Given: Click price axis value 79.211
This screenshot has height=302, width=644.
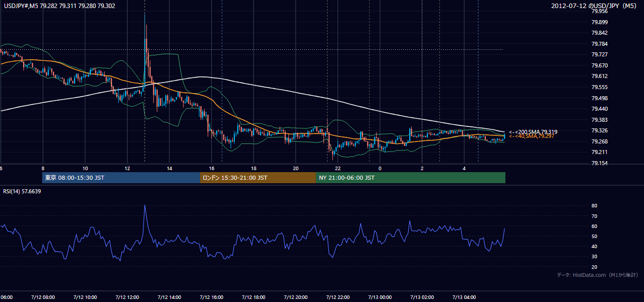Looking at the screenshot, I should pos(599,152).
